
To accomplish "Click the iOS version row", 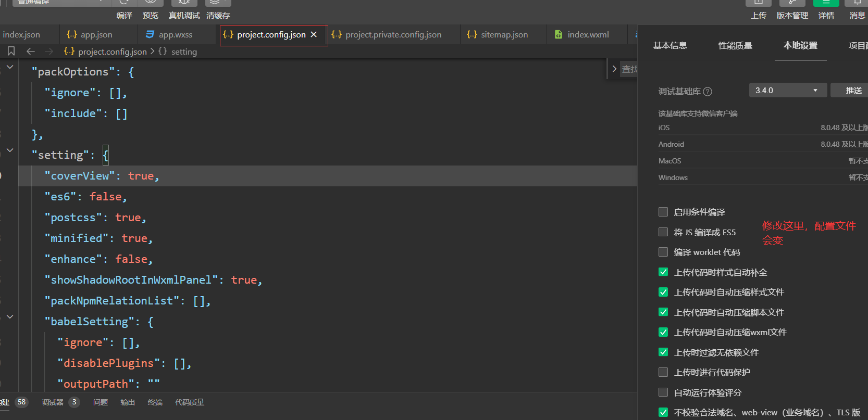I will pos(763,128).
